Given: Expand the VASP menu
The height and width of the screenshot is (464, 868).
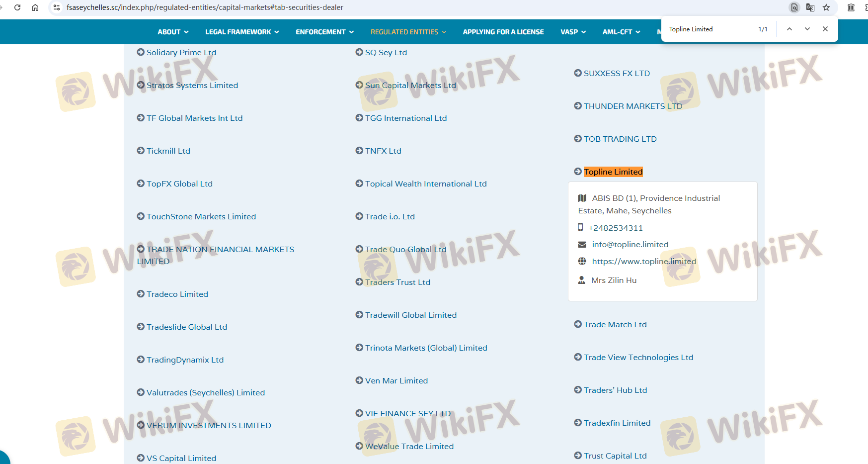Looking at the screenshot, I should 573,32.
